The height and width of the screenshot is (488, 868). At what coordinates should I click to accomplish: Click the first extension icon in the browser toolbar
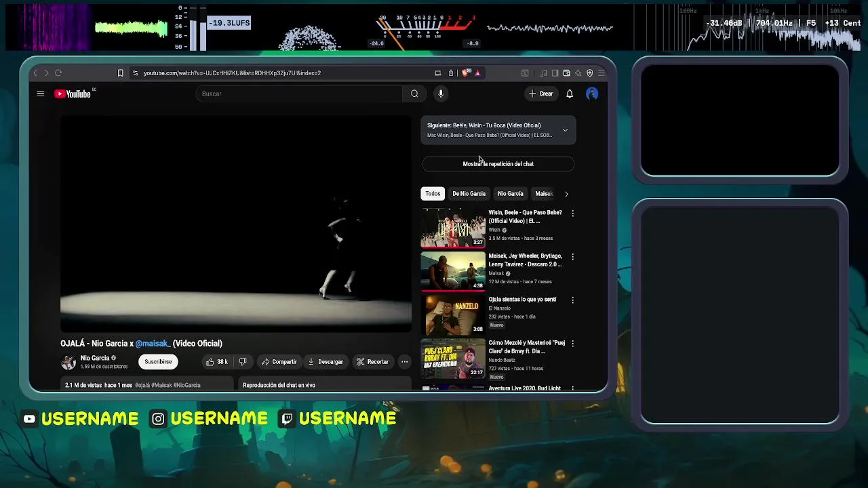(x=525, y=73)
